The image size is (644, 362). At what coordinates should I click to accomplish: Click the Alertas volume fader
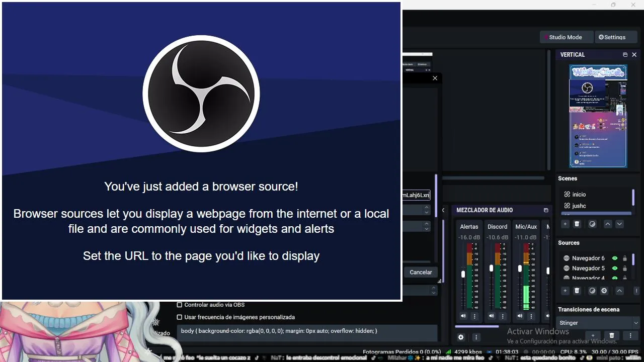[x=463, y=274]
